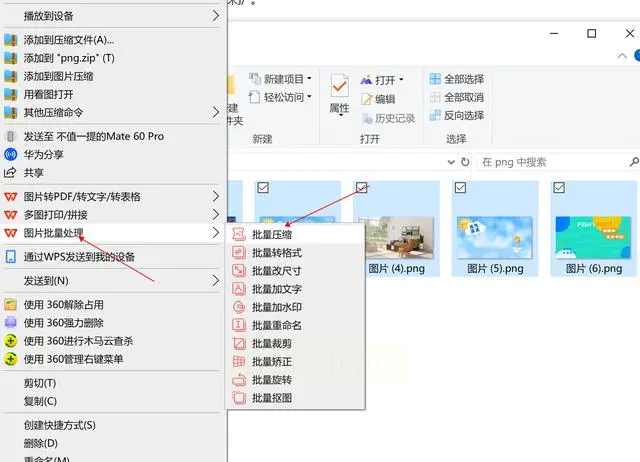
Task: Click the 属性 properties icon in ribbon
Action: point(340,85)
